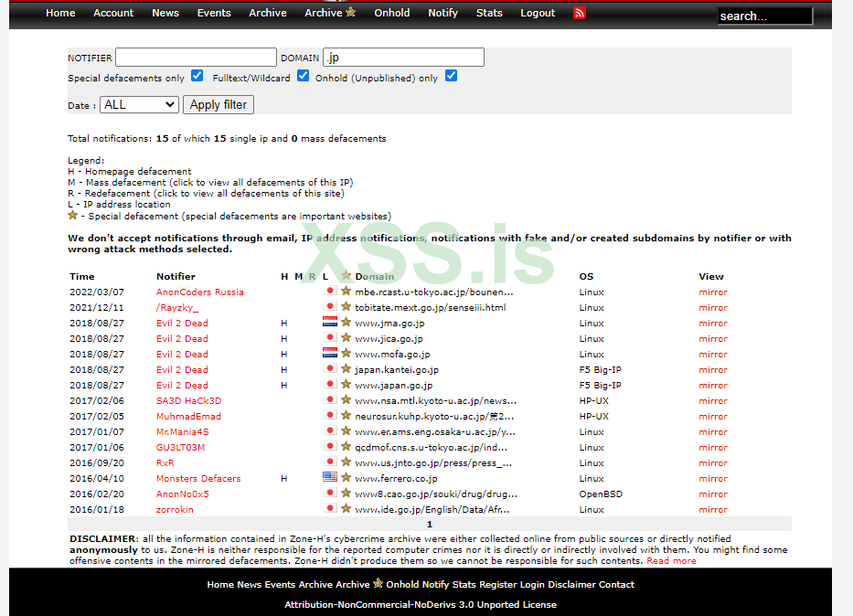Click the flag icon in the www.mofa.go.jp row

(330, 353)
